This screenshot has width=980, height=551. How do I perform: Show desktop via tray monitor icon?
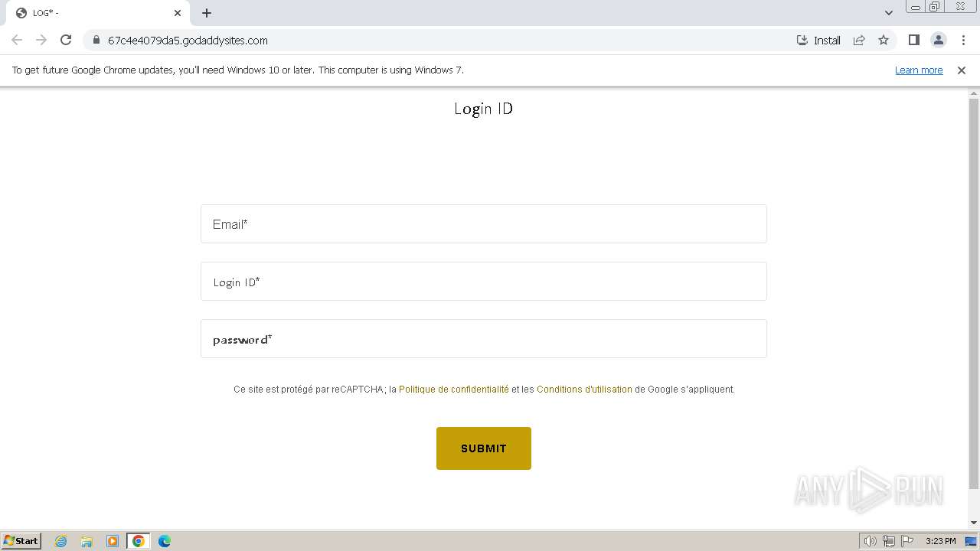click(971, 541)
